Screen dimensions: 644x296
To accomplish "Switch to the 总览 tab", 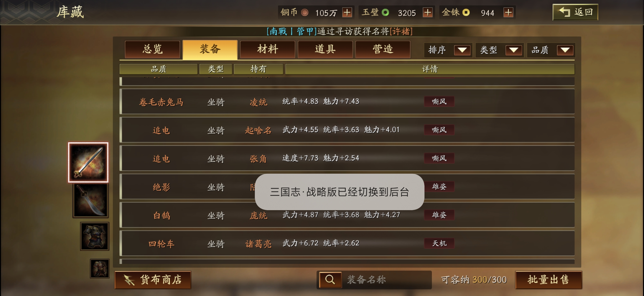I will click(152, 49).
